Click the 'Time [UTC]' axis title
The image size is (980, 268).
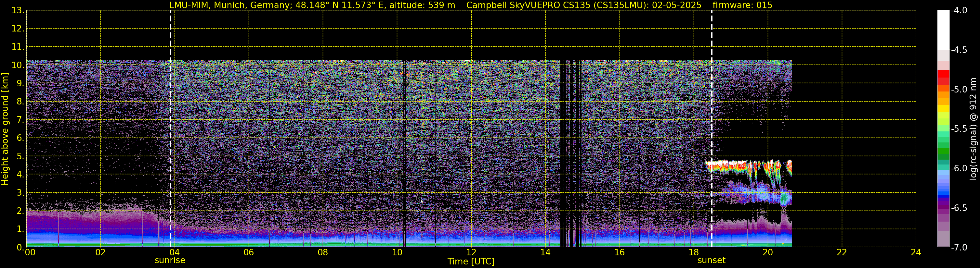(x=471, y=262)
